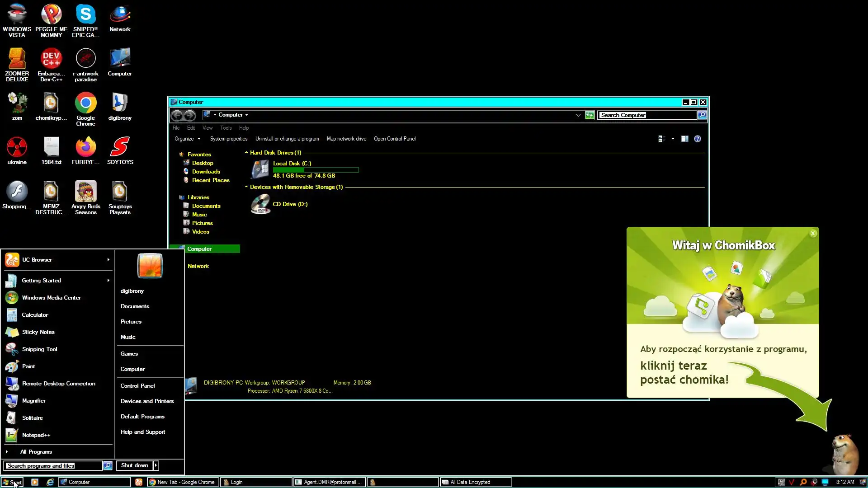Click Uninstall or change a program
The height and width of the screenshot is (488, 868).
287,139
